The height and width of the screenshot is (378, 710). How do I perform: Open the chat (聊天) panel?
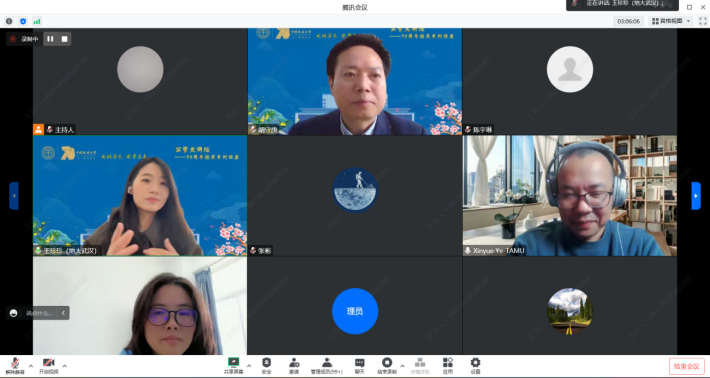click(x=360, y=365)
